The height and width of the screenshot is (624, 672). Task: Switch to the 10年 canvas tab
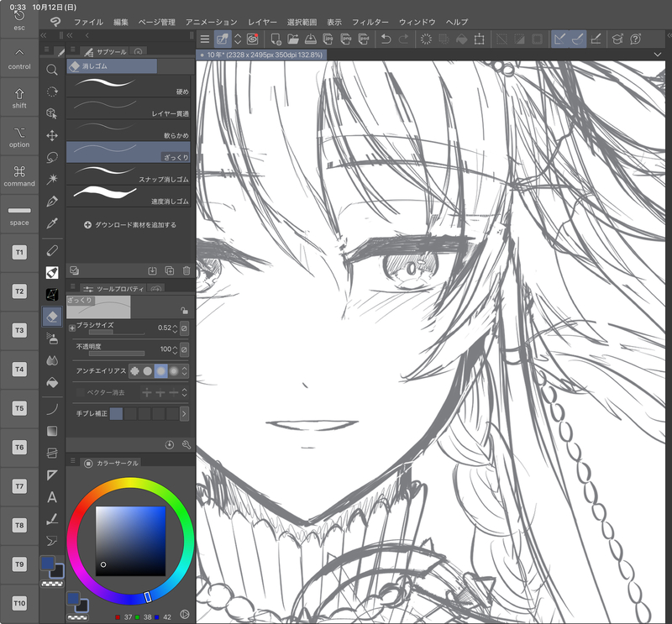pos(262,55)
